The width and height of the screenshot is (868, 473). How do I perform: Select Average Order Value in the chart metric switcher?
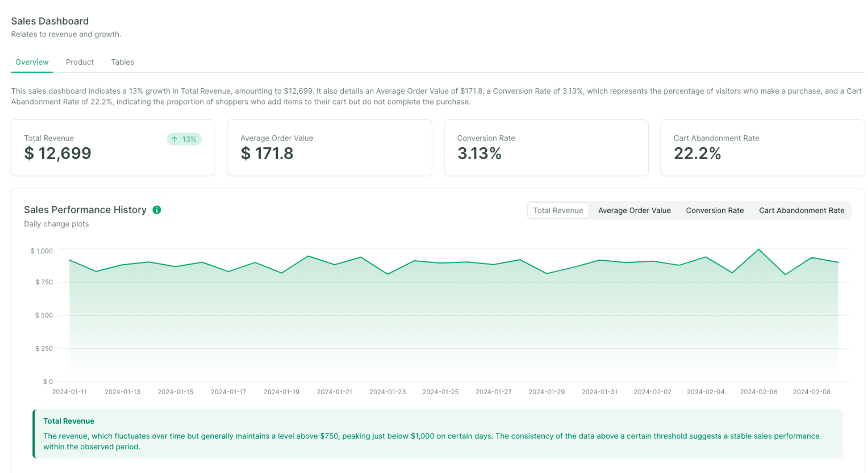(x=634, y=210)
